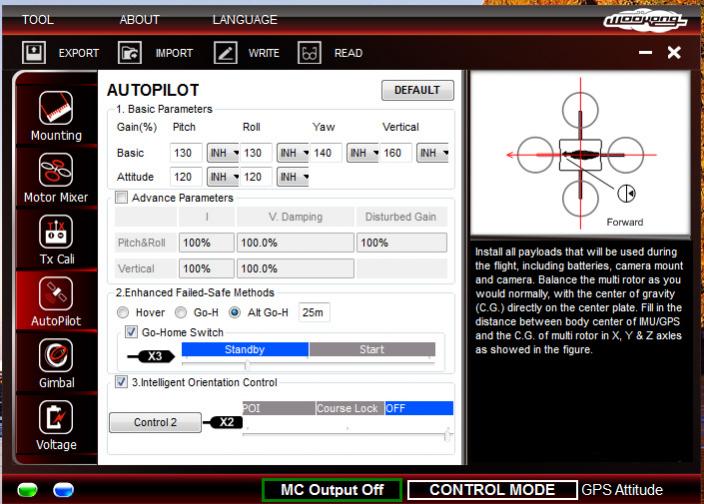
Task: Open the Mounting settings icon
Action: [56, 108]
